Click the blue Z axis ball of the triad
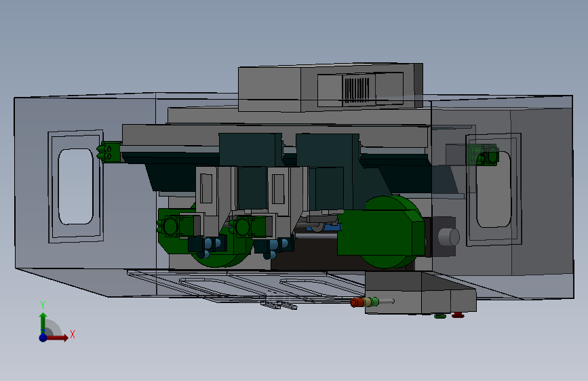Image resolution: width=588 pixels, height=381 pixels. (43, 338)
